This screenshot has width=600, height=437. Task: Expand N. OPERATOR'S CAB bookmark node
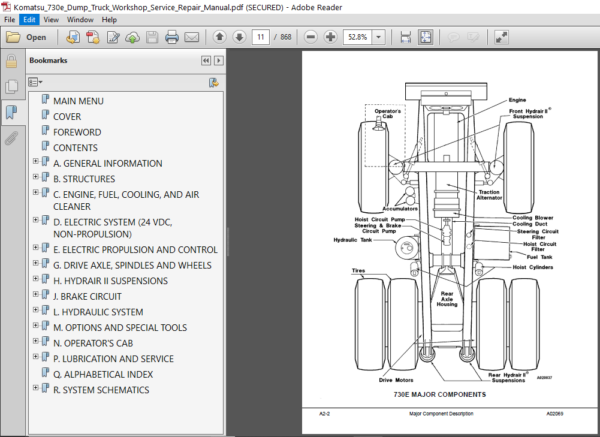[35, 341]
